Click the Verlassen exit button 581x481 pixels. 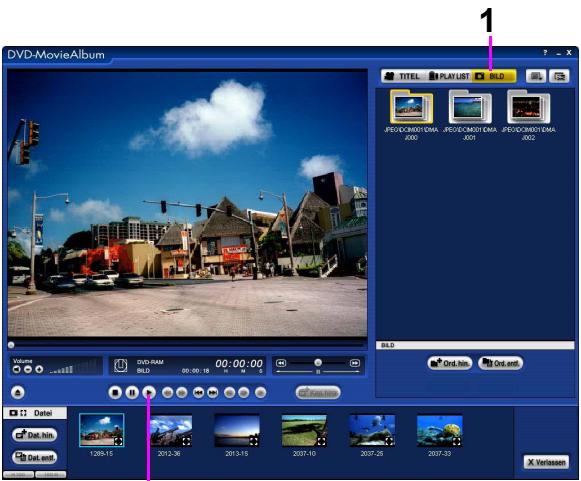(x=546, y=462)
